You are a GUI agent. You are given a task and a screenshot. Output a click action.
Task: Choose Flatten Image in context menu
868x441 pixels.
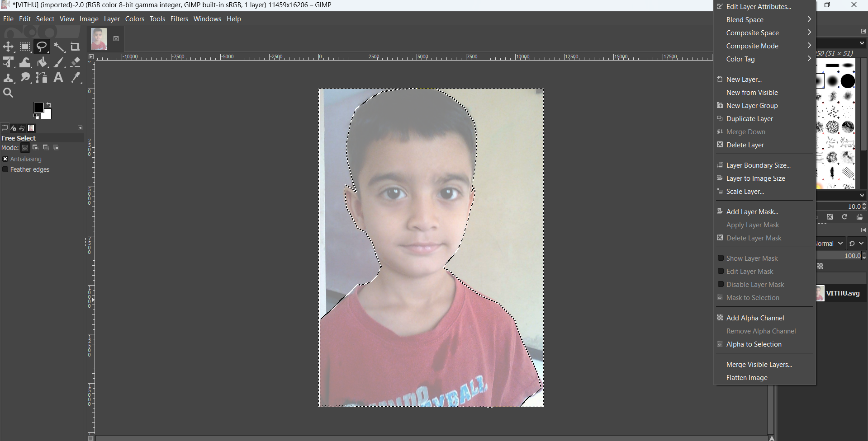coord(764,378)
